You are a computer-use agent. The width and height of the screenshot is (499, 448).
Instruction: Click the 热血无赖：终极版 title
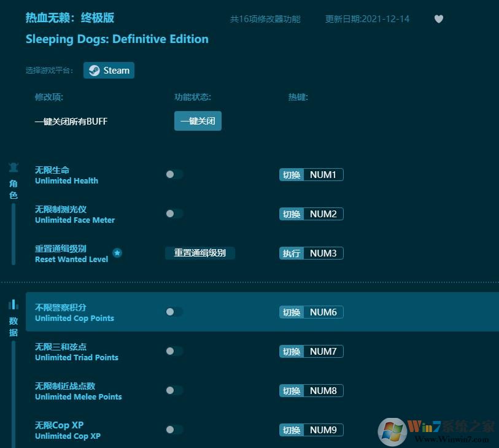tap(70, 18)
